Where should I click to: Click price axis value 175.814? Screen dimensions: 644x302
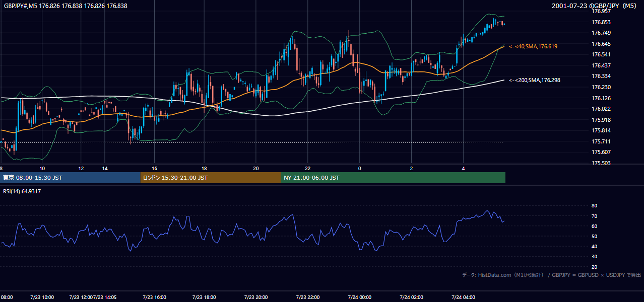point(601,130)
